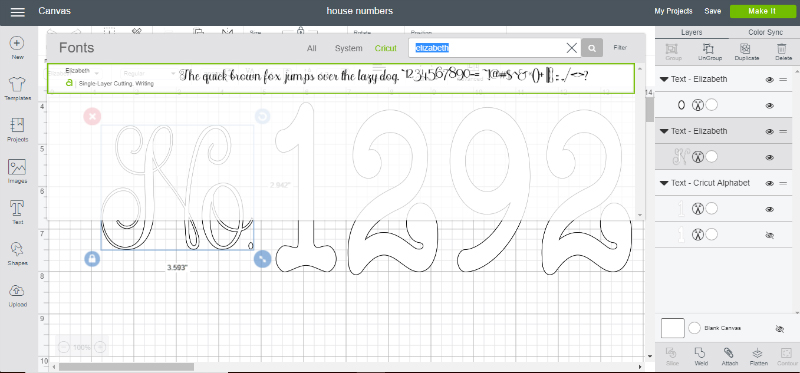Open the Templates panel
Viewport: 800px width, 373px height.
click(x=17, y=89)
